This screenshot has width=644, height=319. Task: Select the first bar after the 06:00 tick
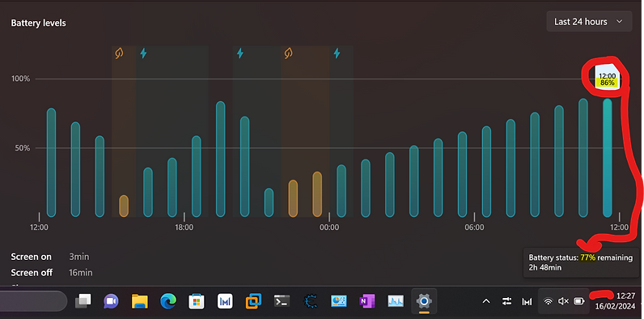click(486, 172)
